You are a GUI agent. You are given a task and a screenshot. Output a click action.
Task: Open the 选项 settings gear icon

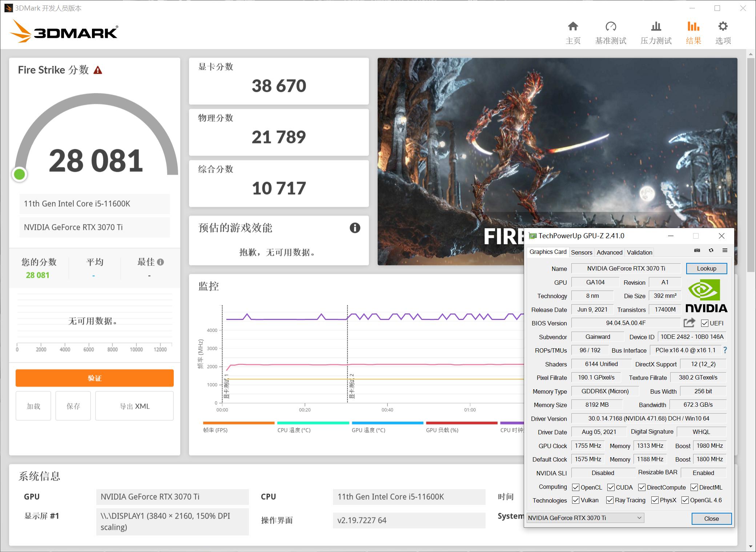coord(723,26)
